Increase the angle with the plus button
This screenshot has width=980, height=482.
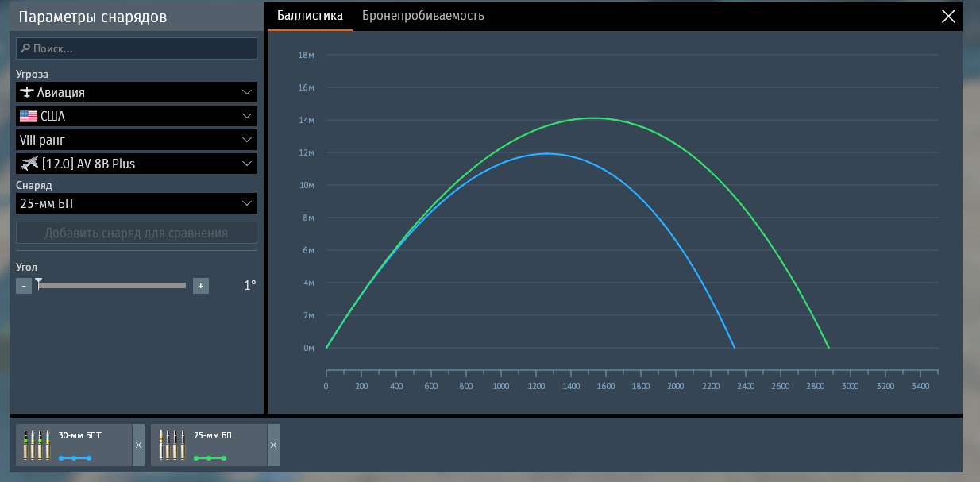pyautogui.click(x=201, y=286)
